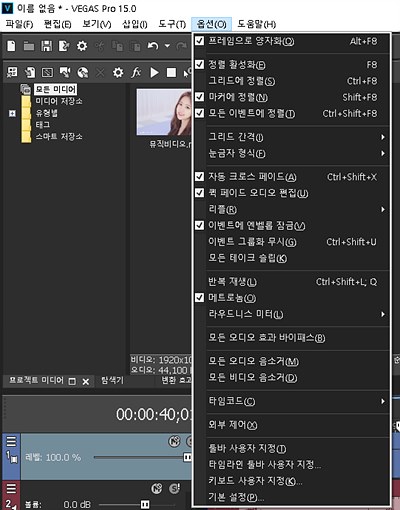Screen dimensions: 400x510
Task: Switch to the 탐색기 tab
Action: tap(112, 380)
